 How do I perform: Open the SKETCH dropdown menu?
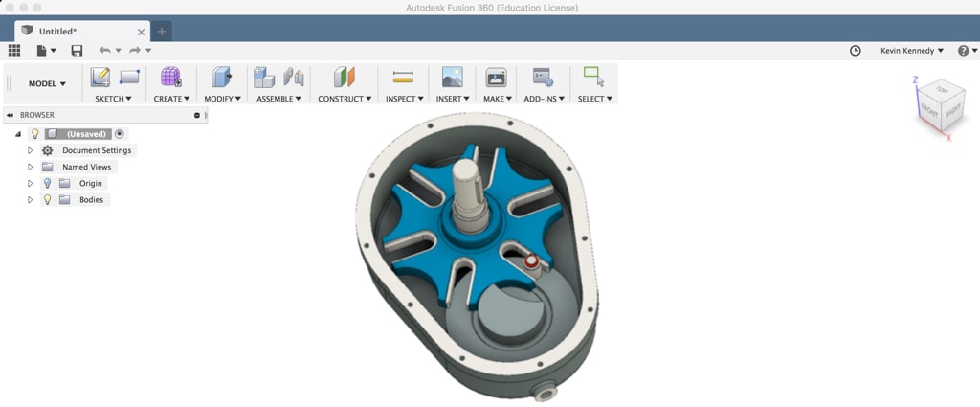(113, 99)
